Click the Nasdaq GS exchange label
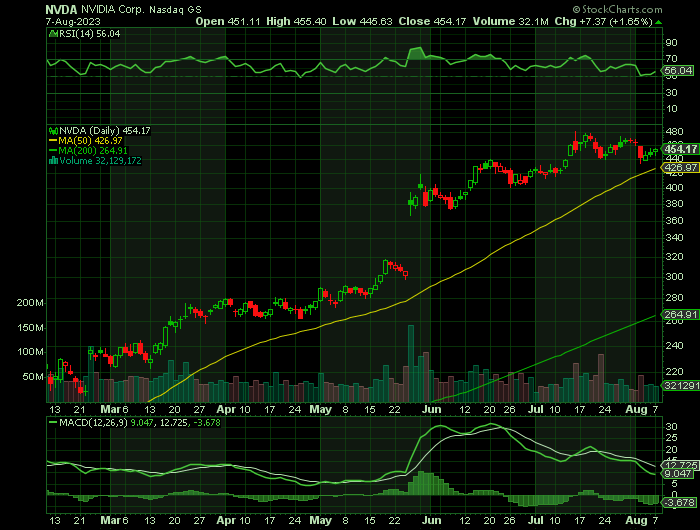Viewport: 700px width, 530px height. (x=175, y=9)
